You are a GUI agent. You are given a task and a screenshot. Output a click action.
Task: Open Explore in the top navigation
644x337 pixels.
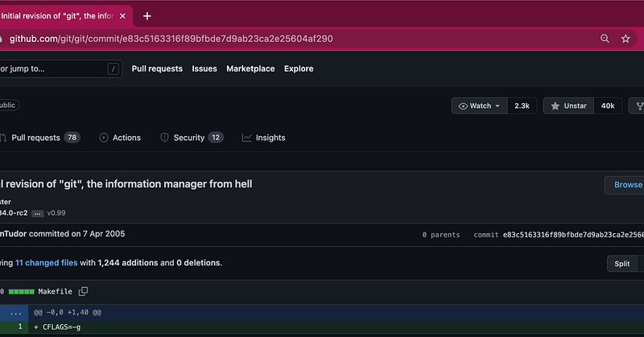(299, 68)
